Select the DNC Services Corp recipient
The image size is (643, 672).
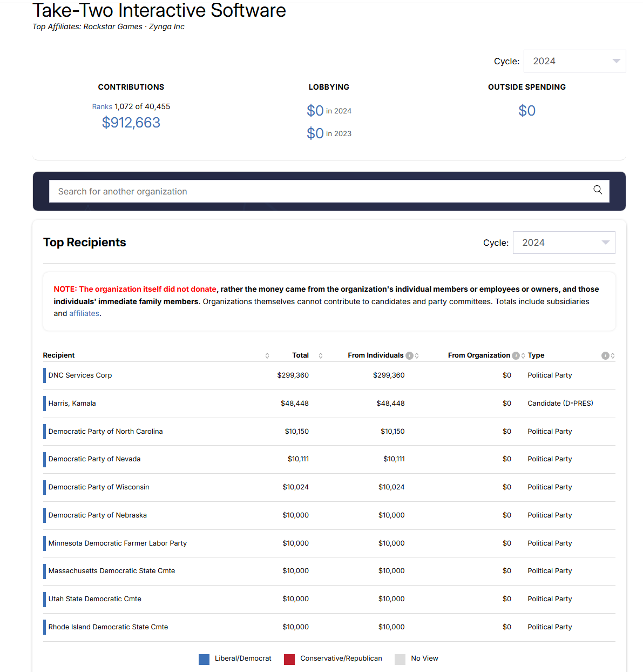pos(80,375)
